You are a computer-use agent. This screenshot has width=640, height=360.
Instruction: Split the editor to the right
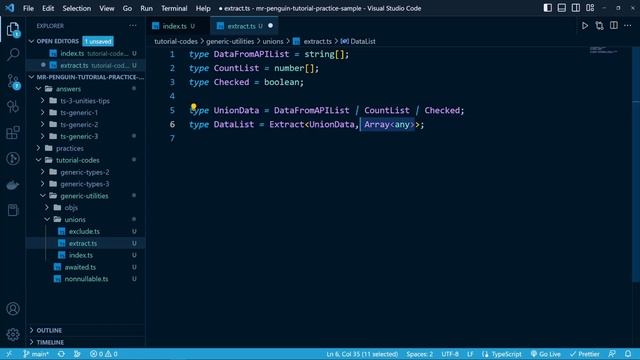tap(614, 26)
